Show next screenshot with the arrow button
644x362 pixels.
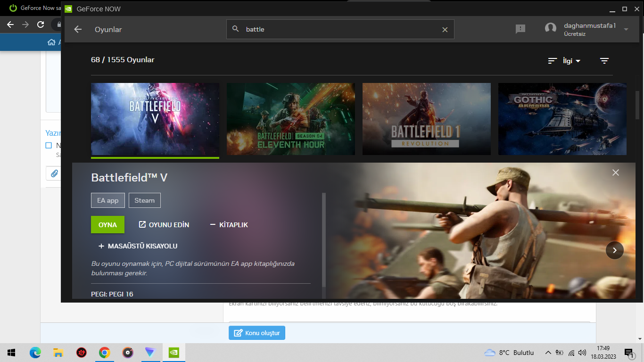[615, 251]
